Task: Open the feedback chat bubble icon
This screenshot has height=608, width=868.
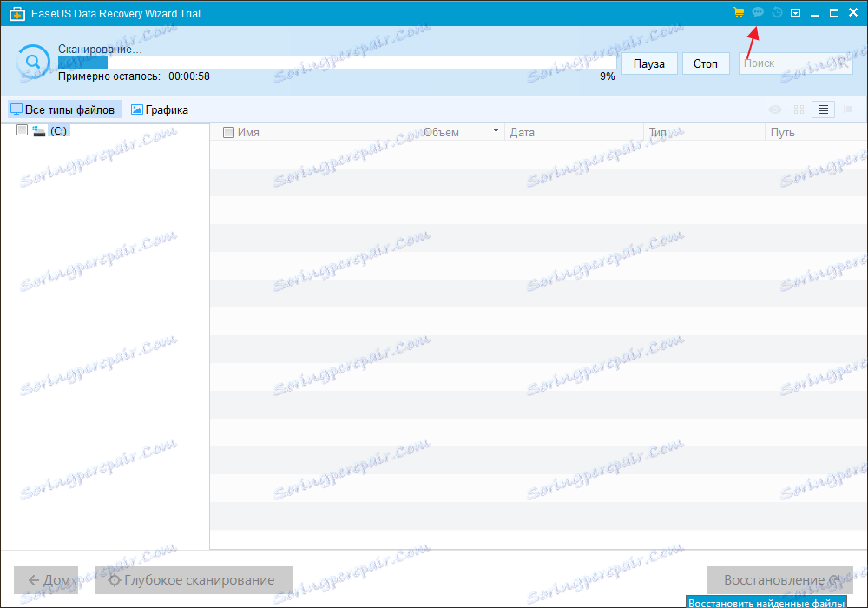Action: click(x=758, y=12)
